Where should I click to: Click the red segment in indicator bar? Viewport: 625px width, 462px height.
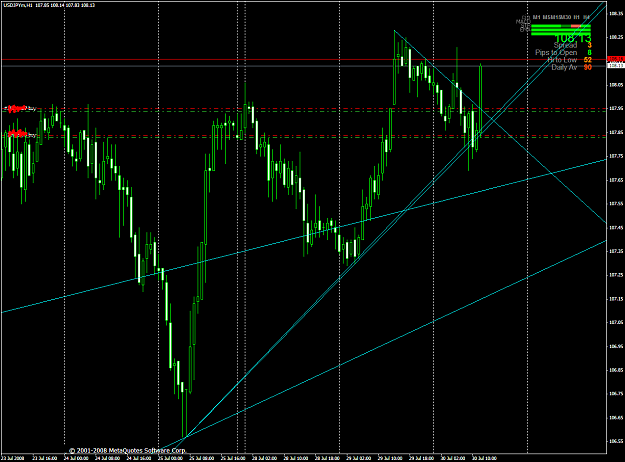[x=576, y=26]
